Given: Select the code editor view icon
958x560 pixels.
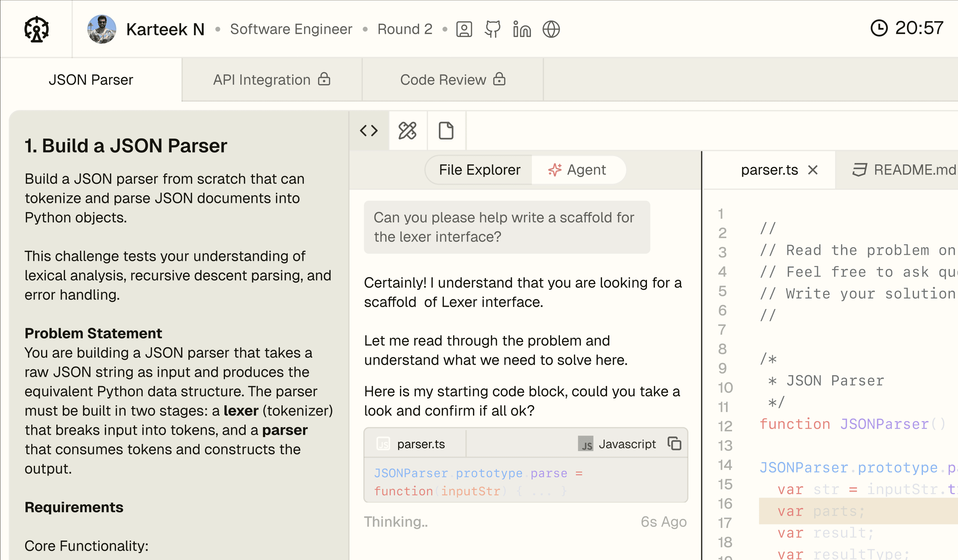Looking at the screenshot, I should click(x=369, y=131).
